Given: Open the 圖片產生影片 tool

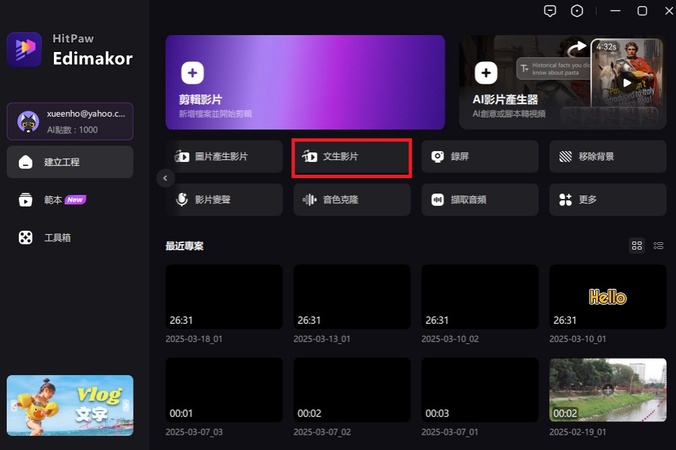Looking at the screenshot, I should pyautogui.click(x=224, y=156).
